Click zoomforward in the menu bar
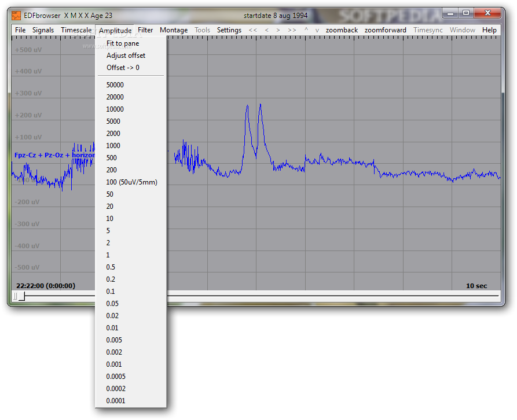517x420 pixels. (x=385, y=30)
